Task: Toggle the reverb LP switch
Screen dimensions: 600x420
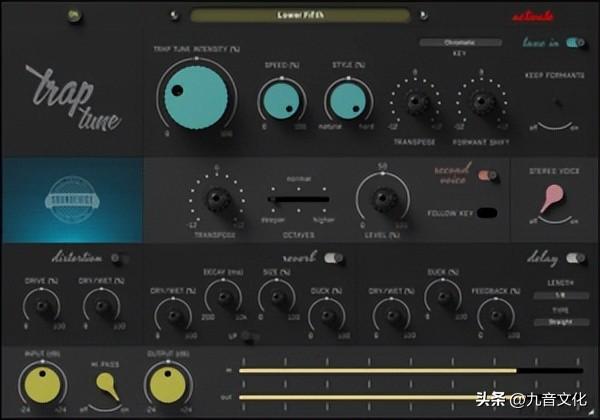Action: pos(249,337)
